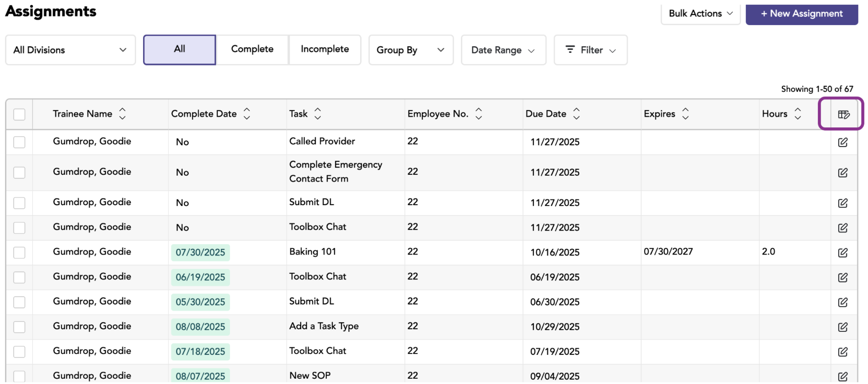Check the Called Provider row checkbox
Viewport: 868px width, 384px height.
click(19, 142)
